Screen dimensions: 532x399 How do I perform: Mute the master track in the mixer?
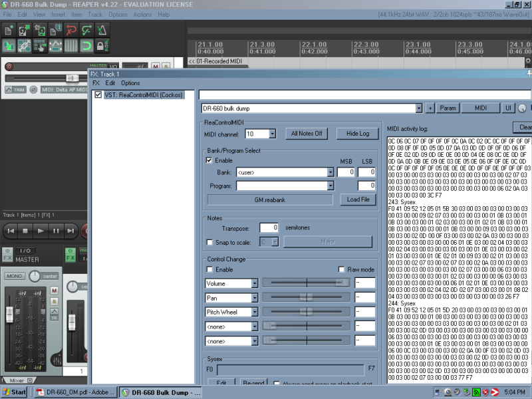coord(54,291)
